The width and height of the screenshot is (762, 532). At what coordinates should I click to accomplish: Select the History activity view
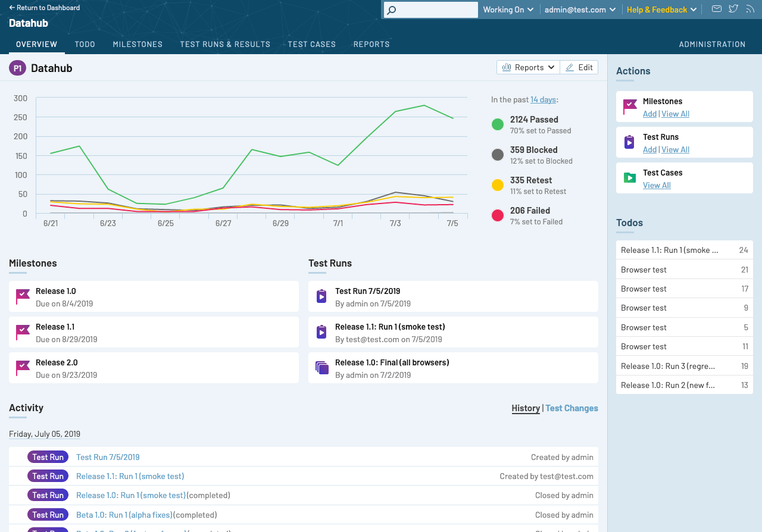[x=526, y=408]
